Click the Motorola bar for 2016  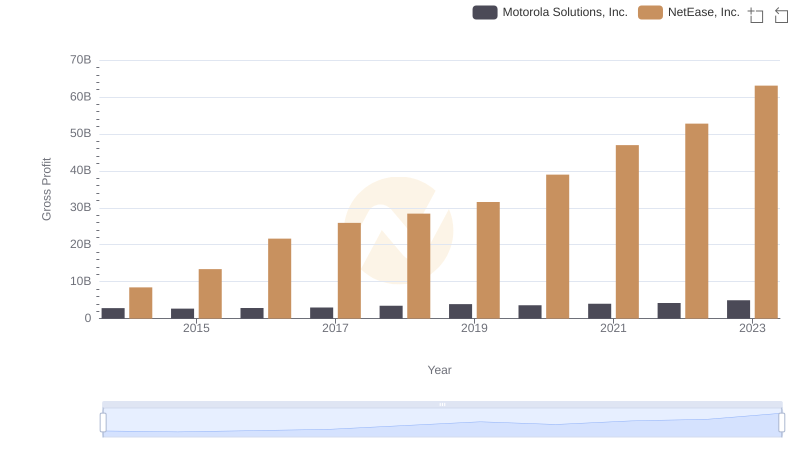pos(252,313)
